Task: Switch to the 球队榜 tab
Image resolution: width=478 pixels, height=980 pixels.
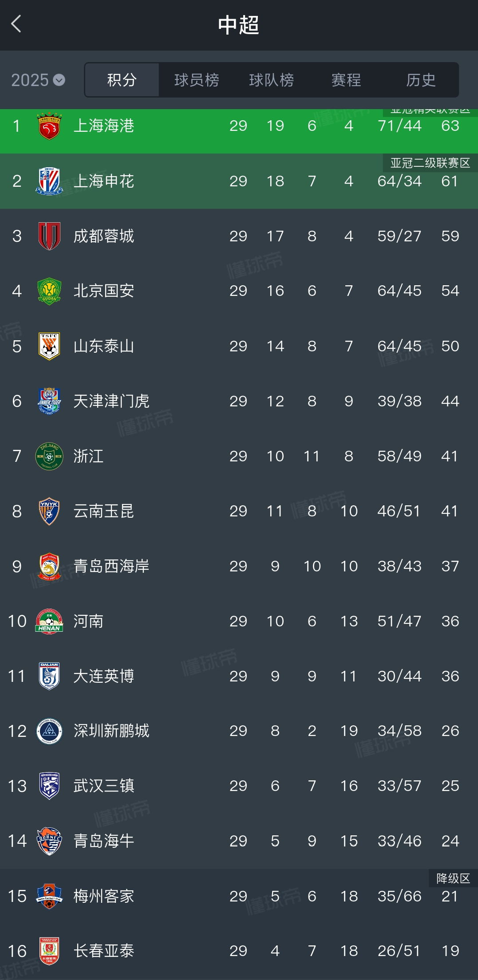Action: [x=271, y=80]
